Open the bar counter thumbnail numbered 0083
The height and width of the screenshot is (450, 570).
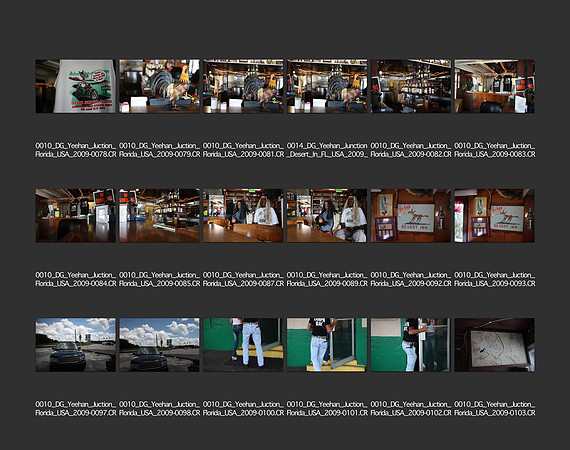click(494, 86)
